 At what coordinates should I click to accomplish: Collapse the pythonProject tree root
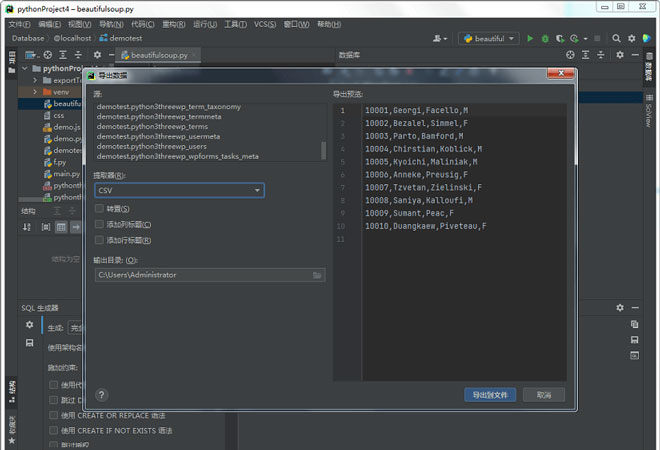[25, 68]
